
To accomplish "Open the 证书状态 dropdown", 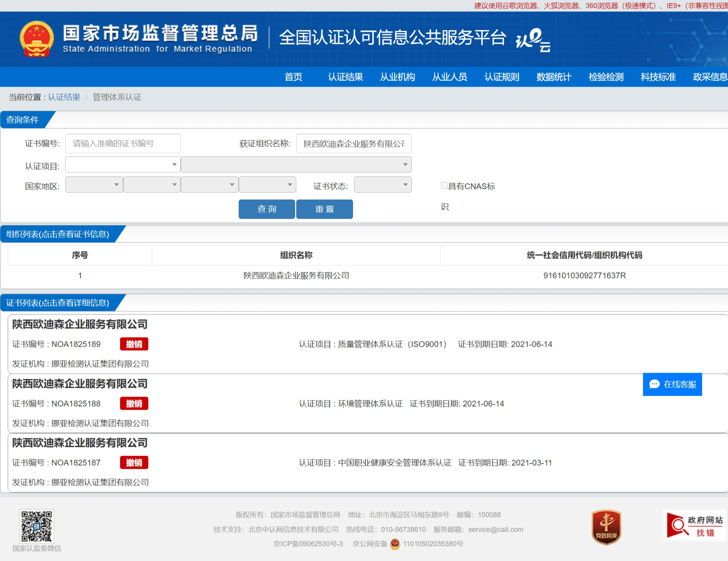I will (x=383, y=185).
